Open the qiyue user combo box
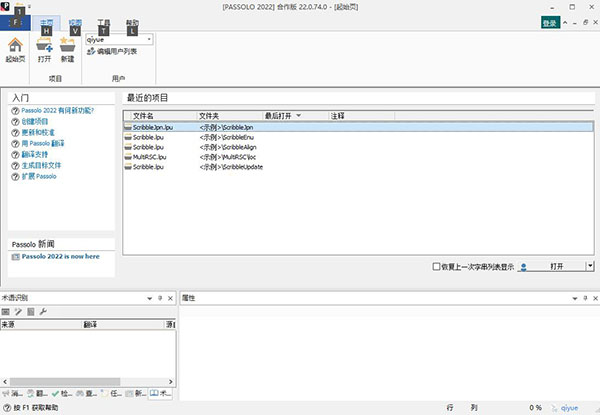Image resolution: width=600 pixels, height=415 pixels. coord(119,39)
